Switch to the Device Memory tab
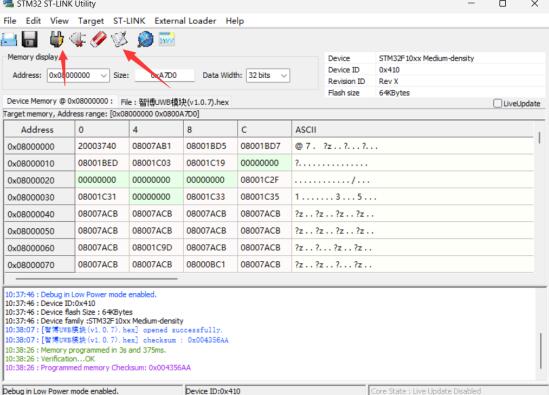Screen dimensions: 549x395 (x=60, y=102)
